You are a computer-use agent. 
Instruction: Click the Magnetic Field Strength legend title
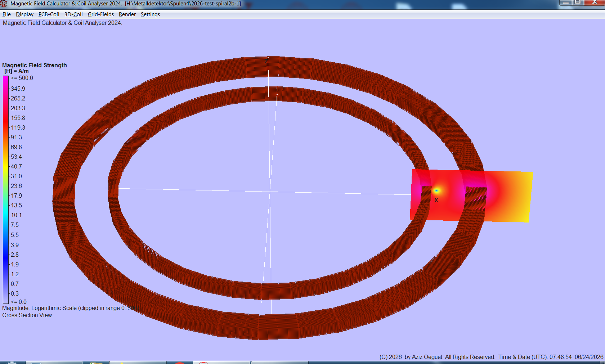[35, 65]
